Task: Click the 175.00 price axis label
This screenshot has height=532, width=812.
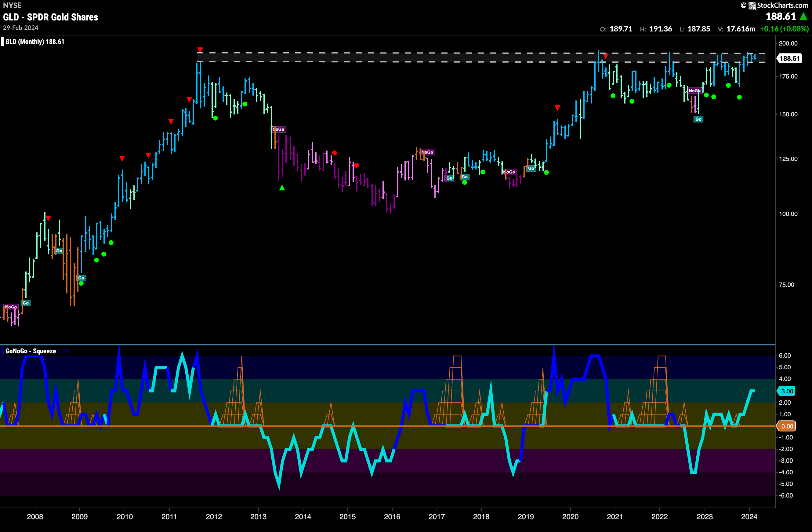Action: coord(788,76)
